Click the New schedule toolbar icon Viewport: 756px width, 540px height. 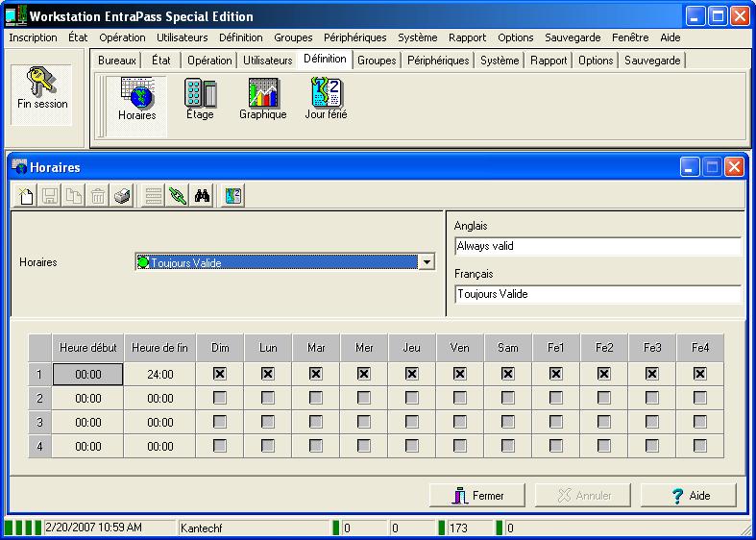[26, 196]
